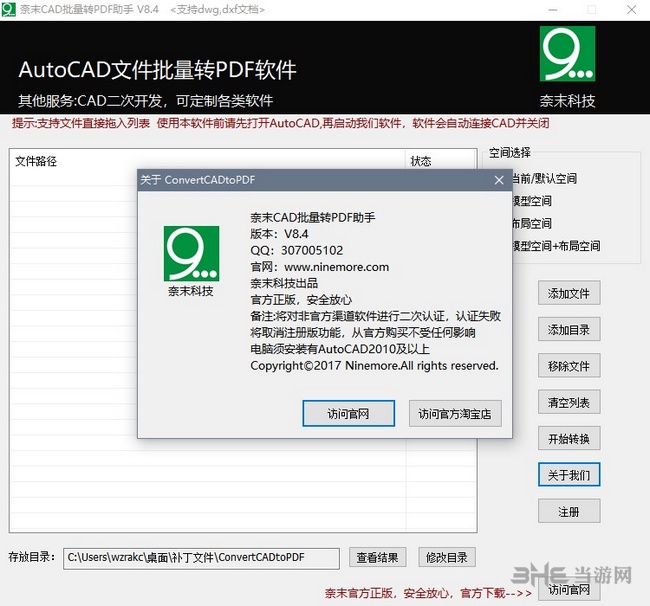Click the 版本: V8.4 text
The image size is (650, 606).
tap(279, 234)
